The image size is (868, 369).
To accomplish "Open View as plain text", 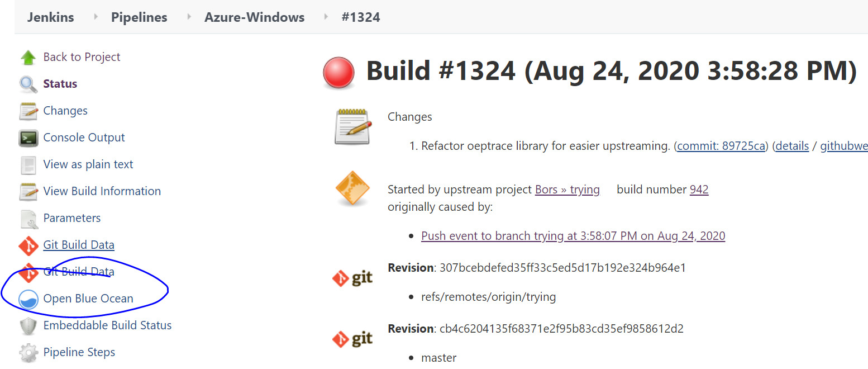I will click(x=88, y=164).
